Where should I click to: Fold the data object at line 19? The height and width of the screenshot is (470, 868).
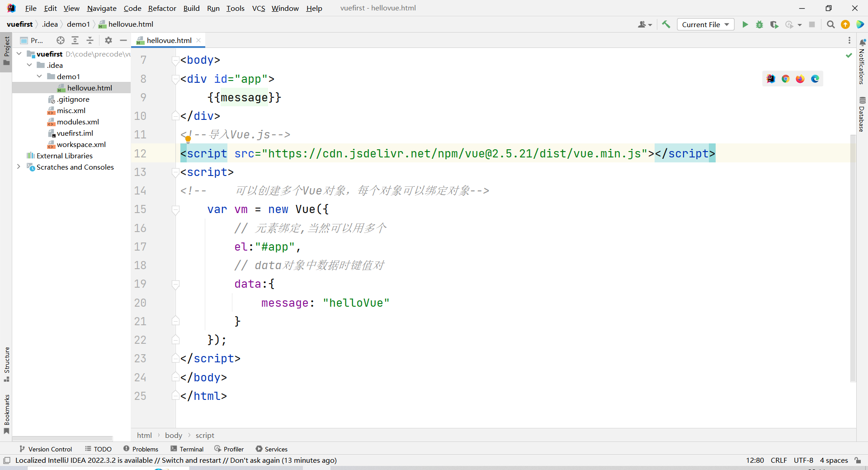[x=175, y=284]
